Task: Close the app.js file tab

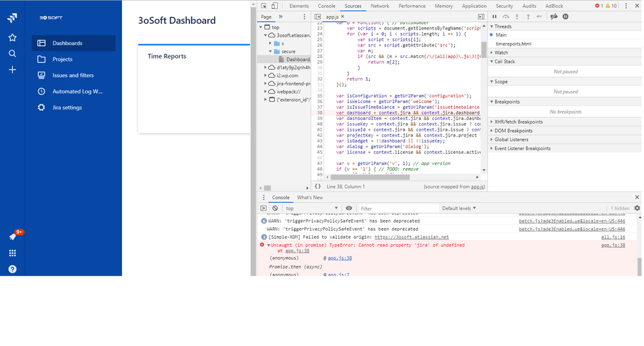Action: pyautogui.click(x=342, y=17)
